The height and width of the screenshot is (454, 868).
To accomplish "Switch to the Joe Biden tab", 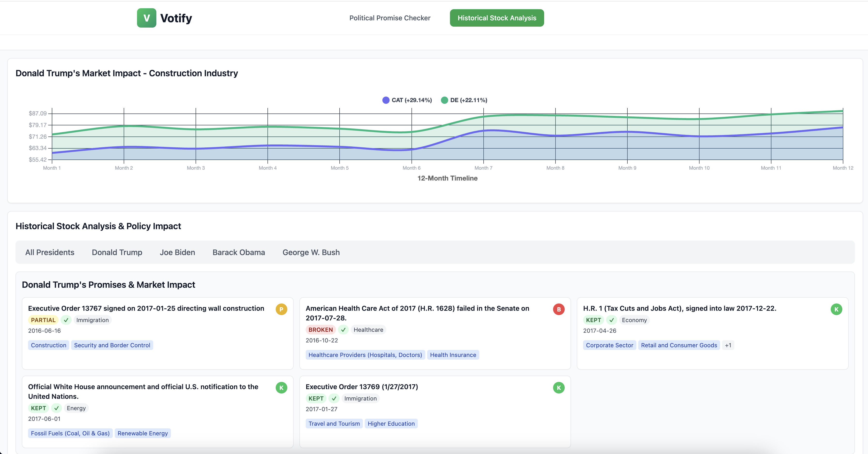I will click(177, 252).
